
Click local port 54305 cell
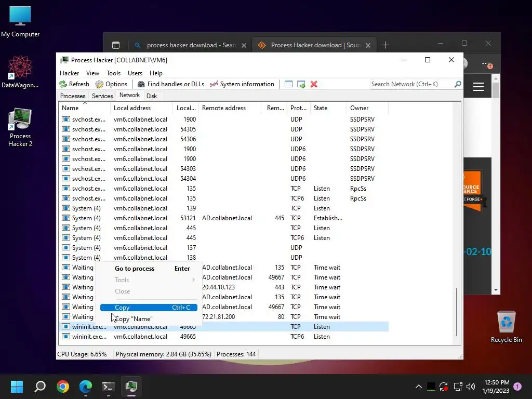[x=188, y=129]
